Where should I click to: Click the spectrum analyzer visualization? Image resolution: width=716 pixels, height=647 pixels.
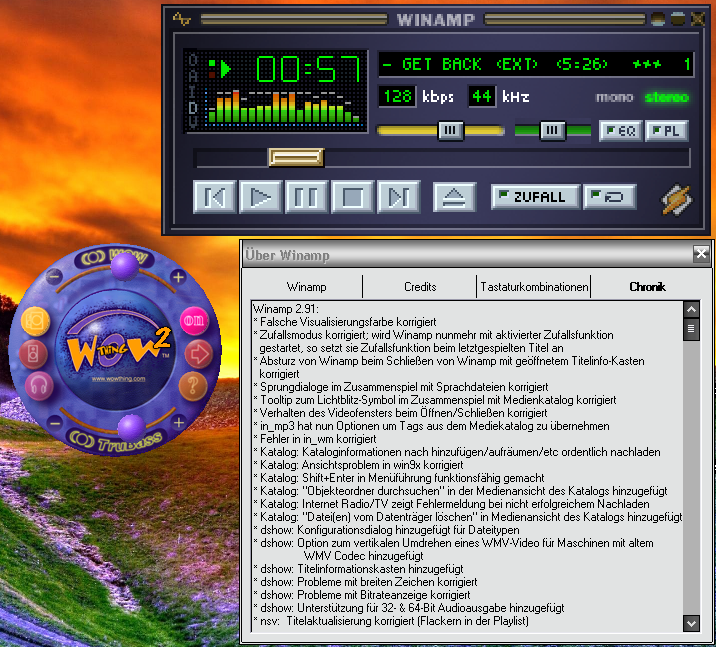[283, 107]
